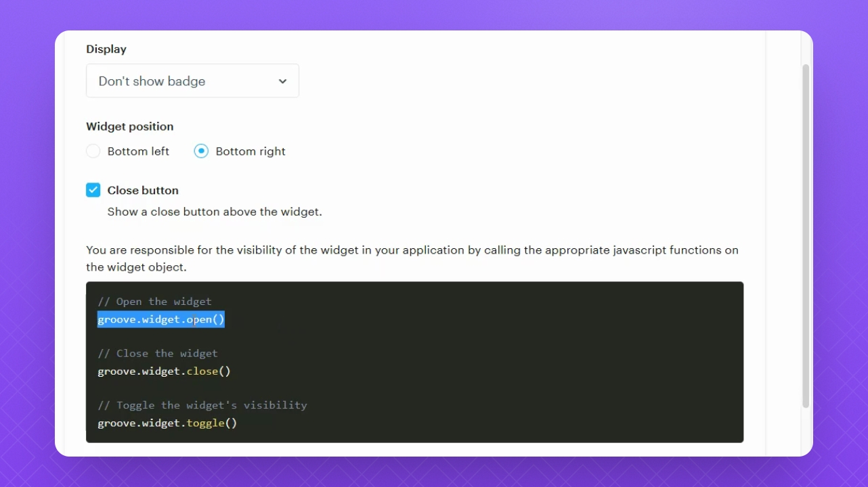Screen dimensions: 868x487
Task: Click the "Bottom right" label text
Action: pos(251,152)
